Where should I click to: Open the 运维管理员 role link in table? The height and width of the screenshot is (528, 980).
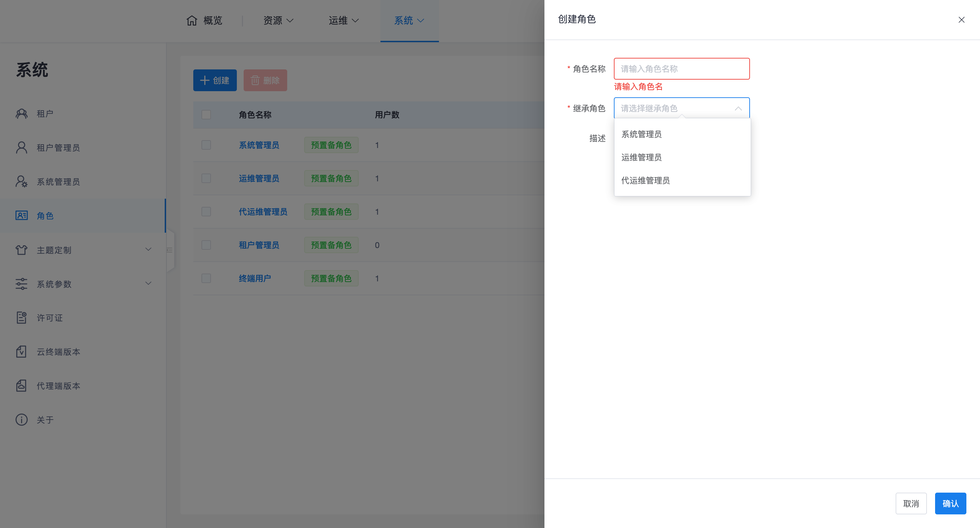(x=259, y=178)
